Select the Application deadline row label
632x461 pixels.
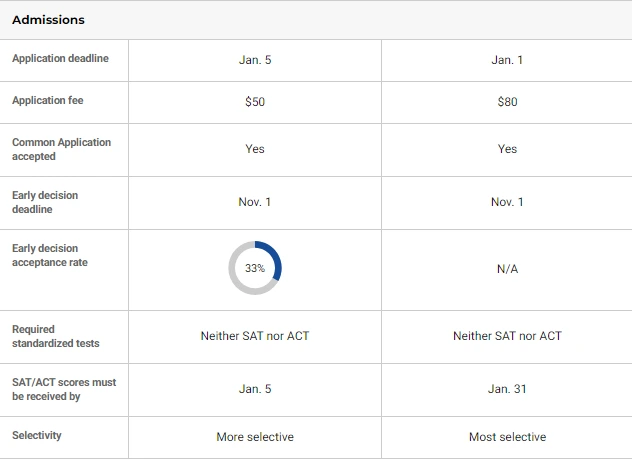tap(60, 59)
